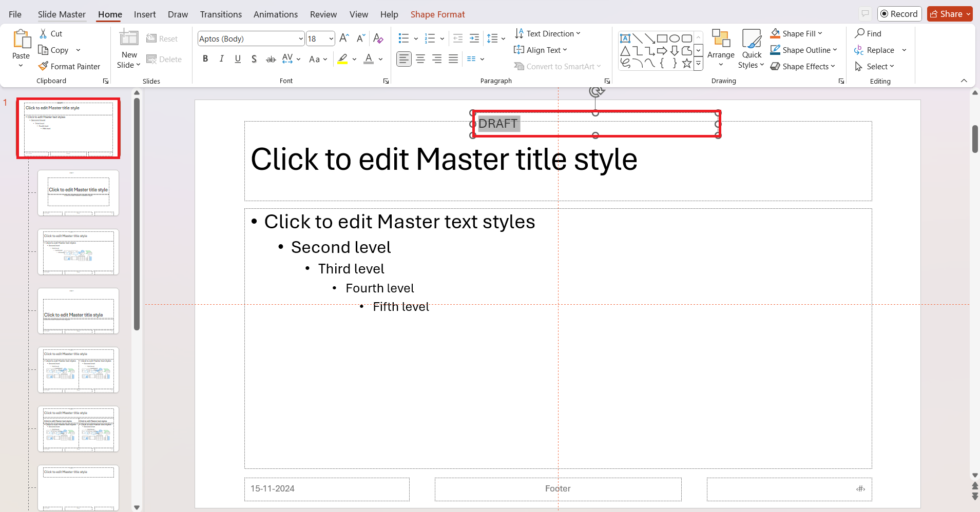Screen dimensions: 980x512
Task: Open Font dialog launcher
Action: 386,81
